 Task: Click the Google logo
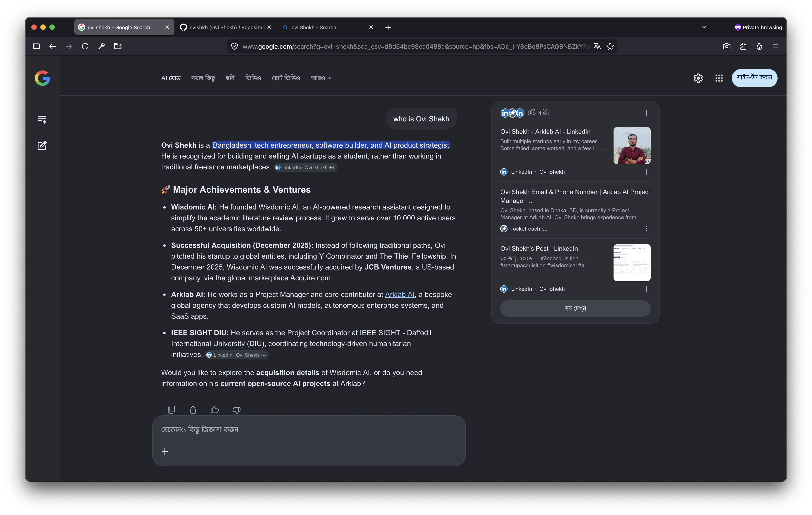43,78
